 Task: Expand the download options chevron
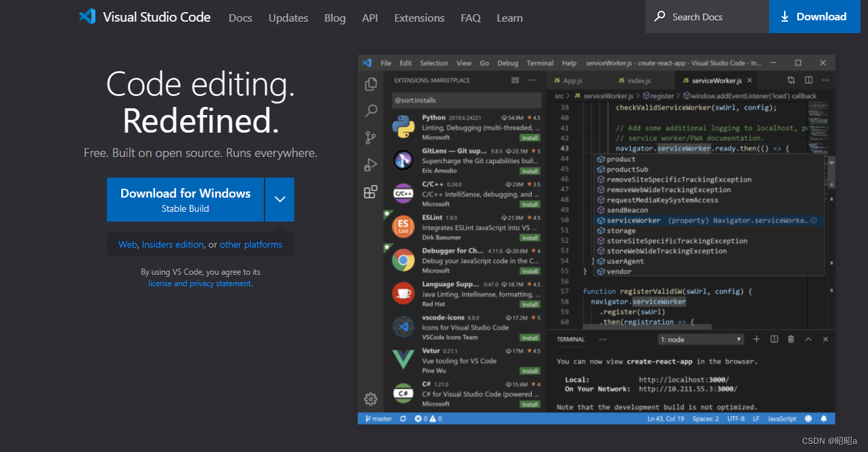[x=280, y=200]
